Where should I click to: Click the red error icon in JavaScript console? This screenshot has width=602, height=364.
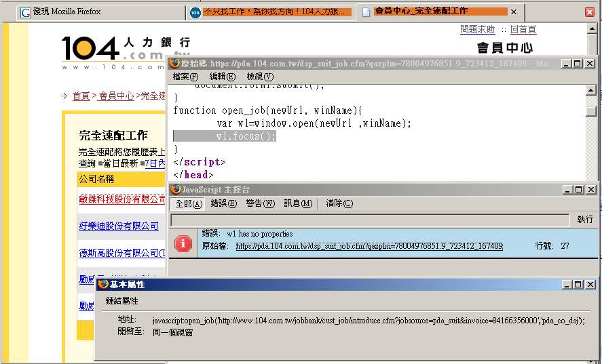183,243
